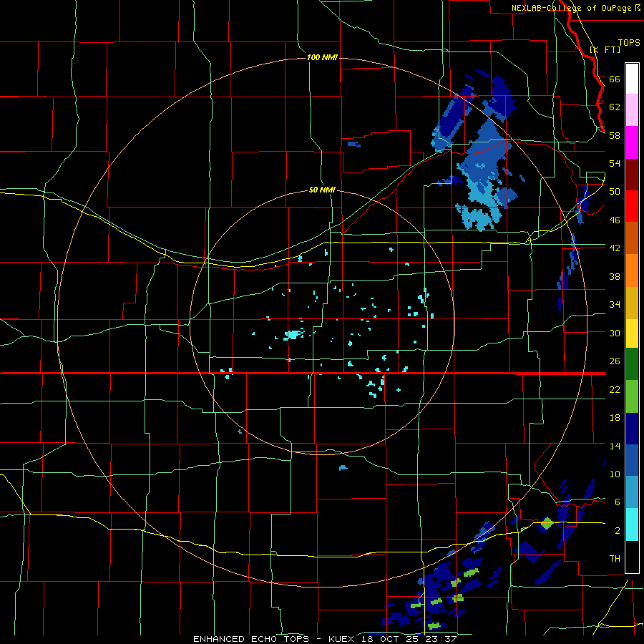Select the bright red legend swatch
Image resolution: width=644 pixels, height=644 pixels.
coord(632,206)
